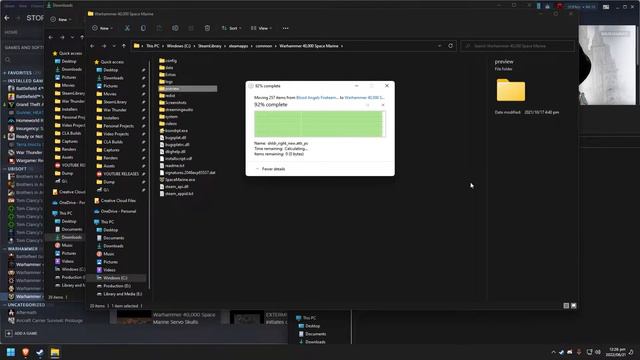Screen dimensions: 640x360
Task: Click the Up arrow beside Space Marine address bar
Action: point(124,46)
